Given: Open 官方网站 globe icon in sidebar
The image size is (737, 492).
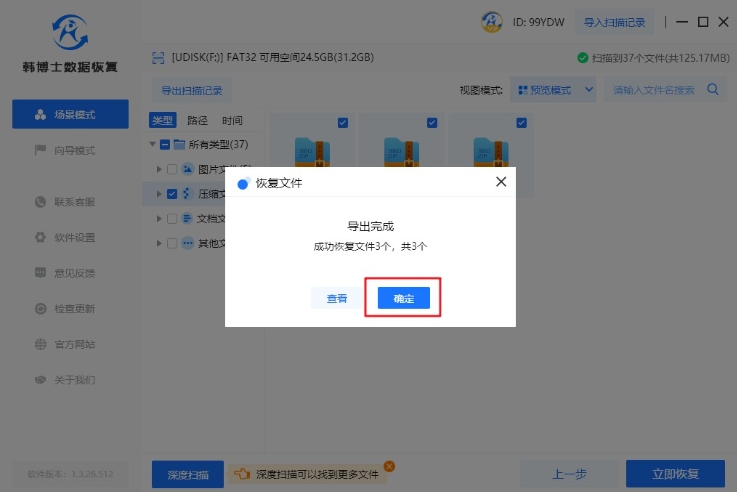Looking at the screenshot, I should coord(41,344).
